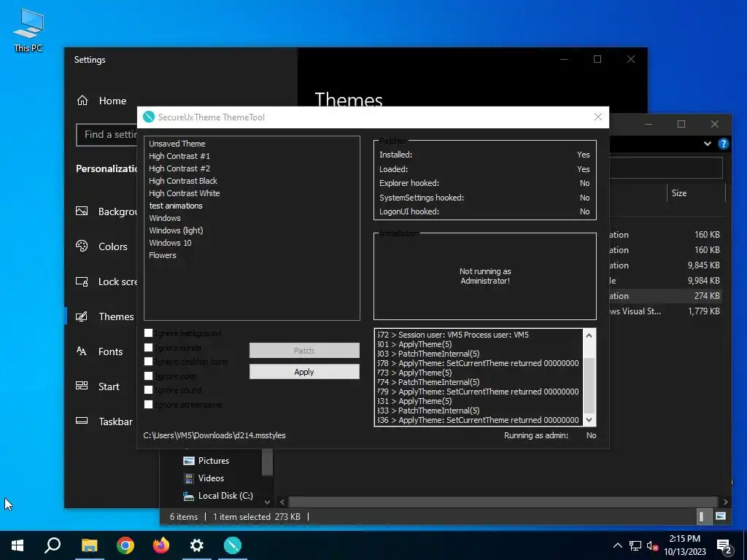Select the Flowers theme
Image resolution: width=747 pixels, height=560 pixels.
point(163,254)
